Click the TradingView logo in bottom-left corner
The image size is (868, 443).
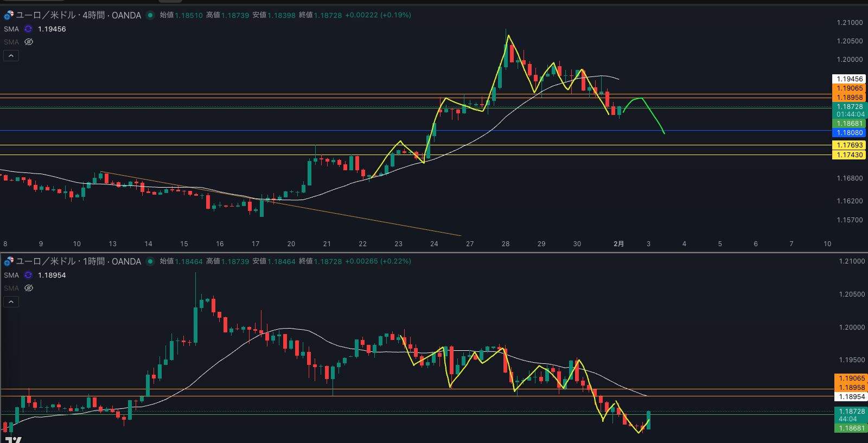click(x=13, y=440)
